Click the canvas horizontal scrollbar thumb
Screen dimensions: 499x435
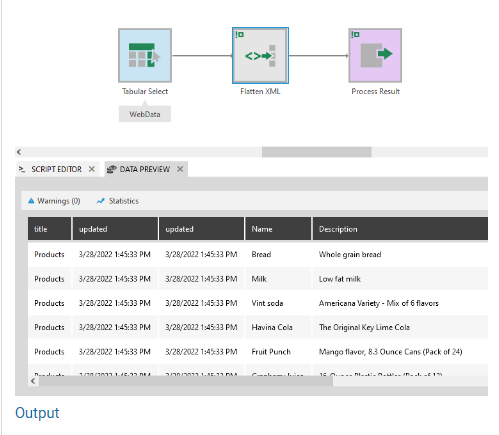pos(316,152)
